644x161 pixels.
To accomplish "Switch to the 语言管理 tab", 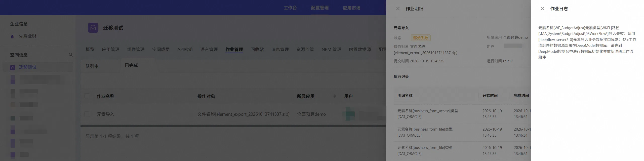I will [209, 50].
